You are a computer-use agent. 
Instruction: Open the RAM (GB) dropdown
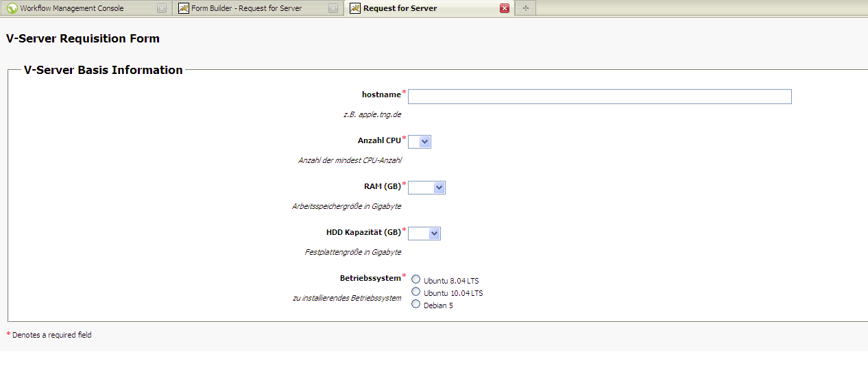tap(426, 187)
